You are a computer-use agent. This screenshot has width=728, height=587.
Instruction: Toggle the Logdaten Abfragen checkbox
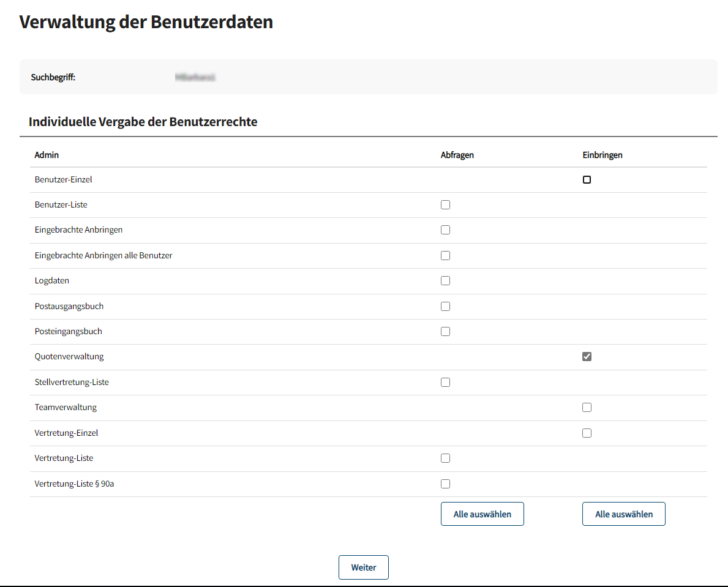(445, 281)
